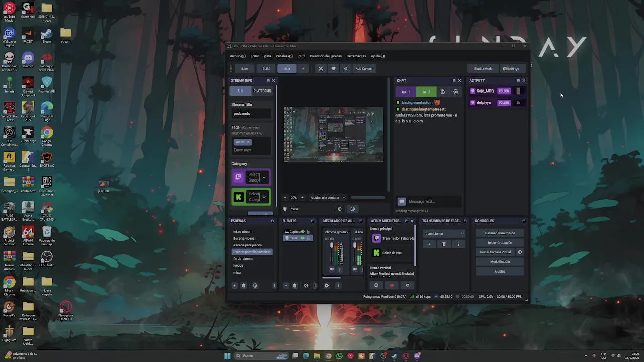Expand Kick Select Category dropdown

(264, 197)
